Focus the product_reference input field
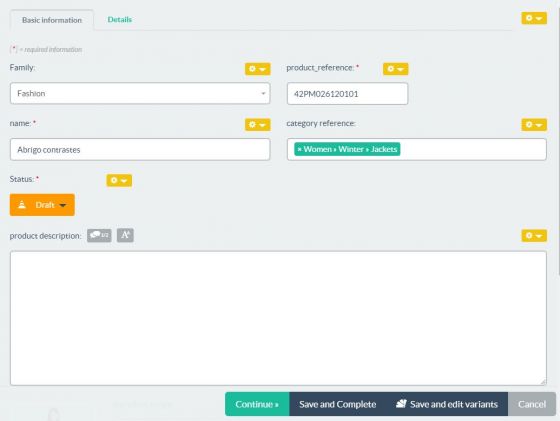Screen dimensions: 560x421 (348, 94)
